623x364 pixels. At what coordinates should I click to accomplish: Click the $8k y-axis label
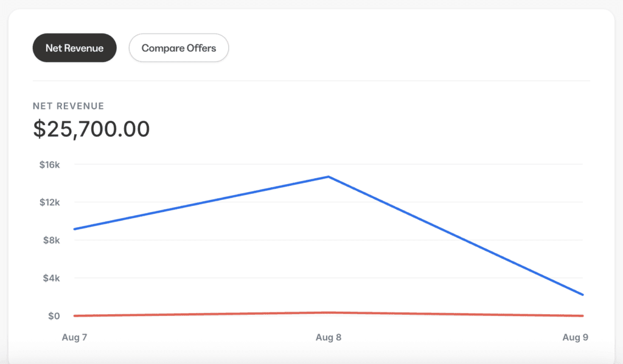tap(52, 240)
